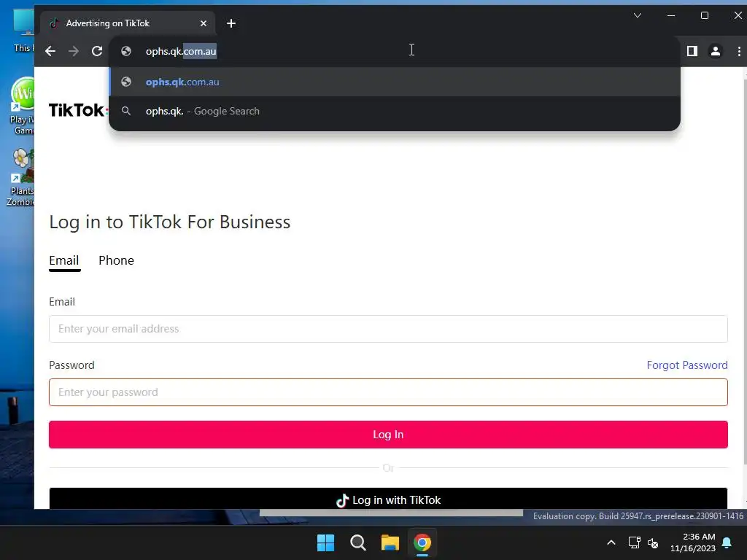Open Chrome three-dot menu
This screenshot has height=560, width=747.
point(739,51)
